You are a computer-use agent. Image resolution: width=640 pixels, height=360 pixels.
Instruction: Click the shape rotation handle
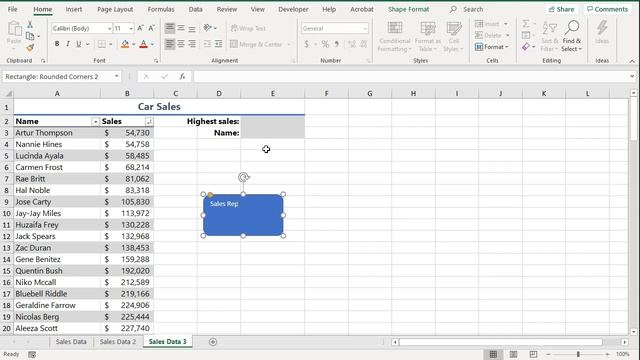coord(244,177)
